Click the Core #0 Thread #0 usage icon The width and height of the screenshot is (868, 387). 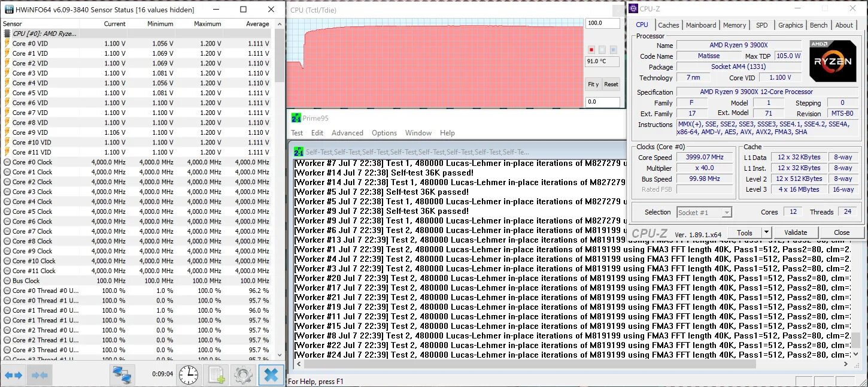(x=7, y=291)
